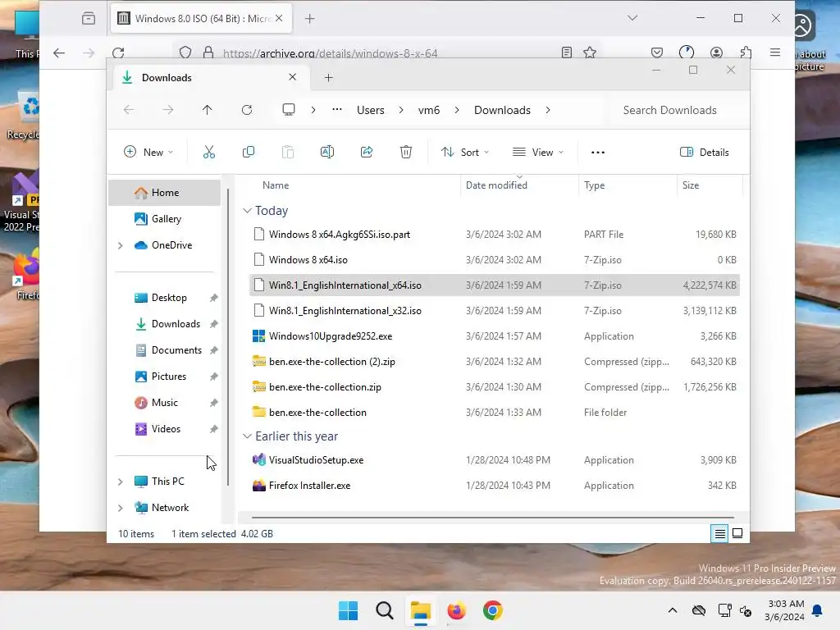This screenshot has height=630, width=840.
Task: Click the Cut scissors icon in toolbar
Action: point(209,152)
